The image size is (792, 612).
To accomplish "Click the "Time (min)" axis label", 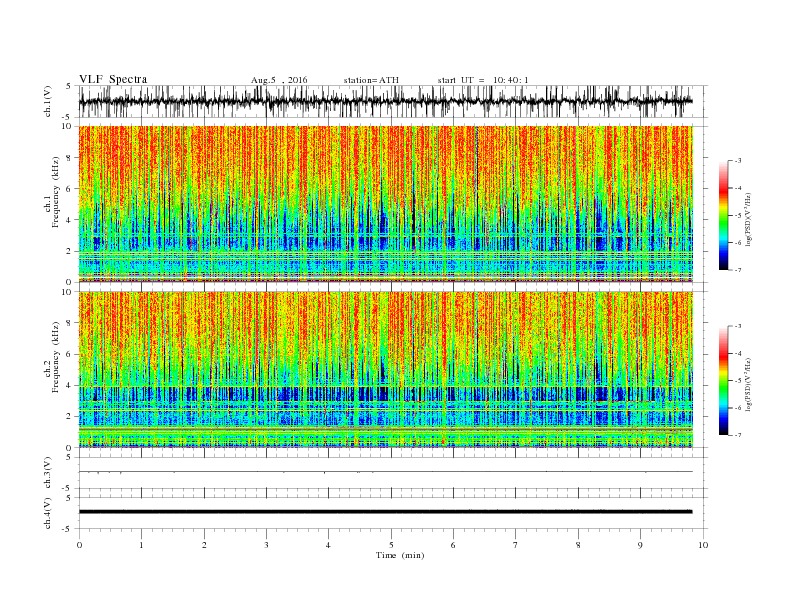I will tap(400, 555).
